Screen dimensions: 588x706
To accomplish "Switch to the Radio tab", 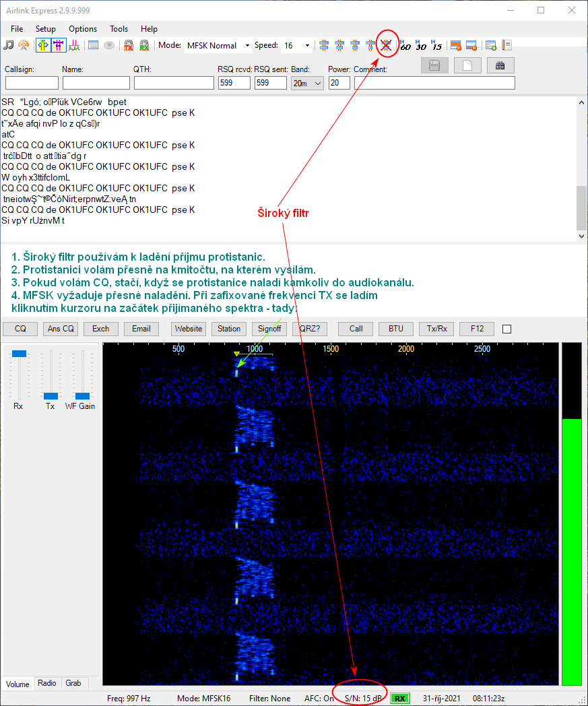I will pyautogui.click(x=47, y=683).
